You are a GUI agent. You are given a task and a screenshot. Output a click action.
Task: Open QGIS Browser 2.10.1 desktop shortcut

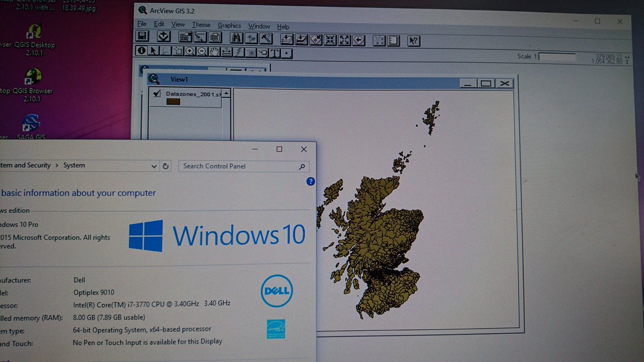33,86
